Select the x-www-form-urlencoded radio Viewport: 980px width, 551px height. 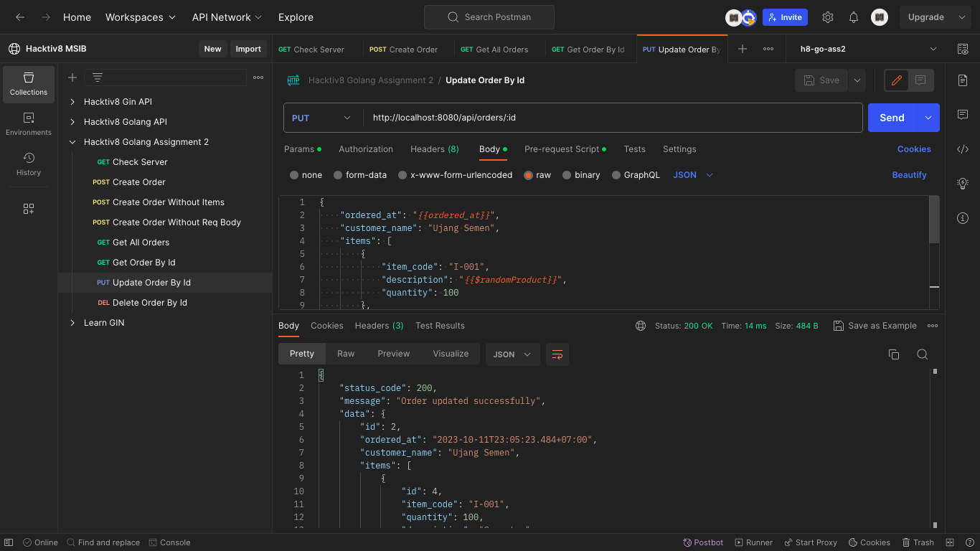point(402,175)
